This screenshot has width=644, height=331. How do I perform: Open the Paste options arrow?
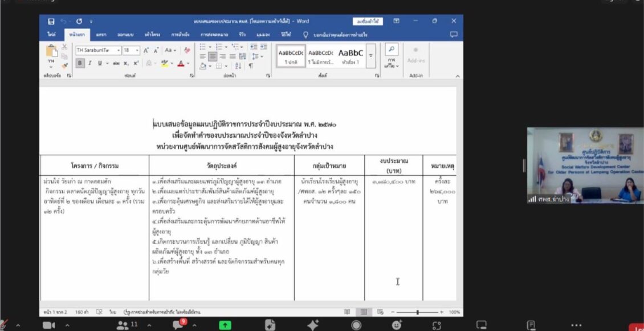point(51,66)
